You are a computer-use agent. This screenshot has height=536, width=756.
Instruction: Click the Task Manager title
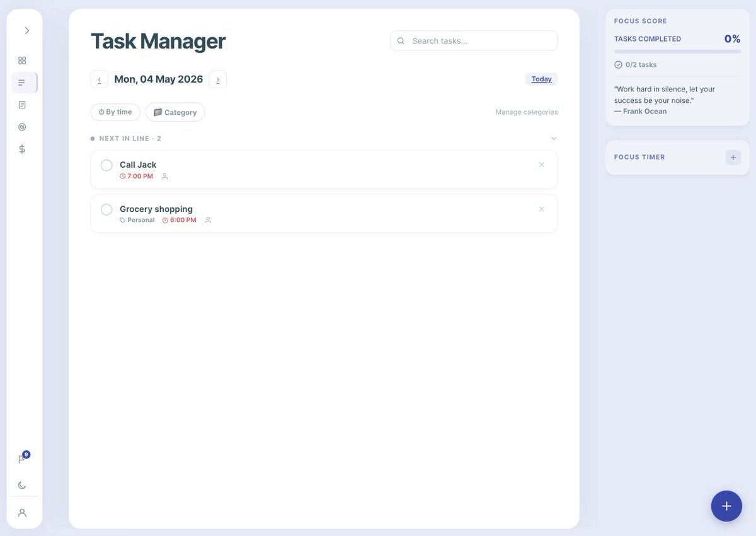158,41
